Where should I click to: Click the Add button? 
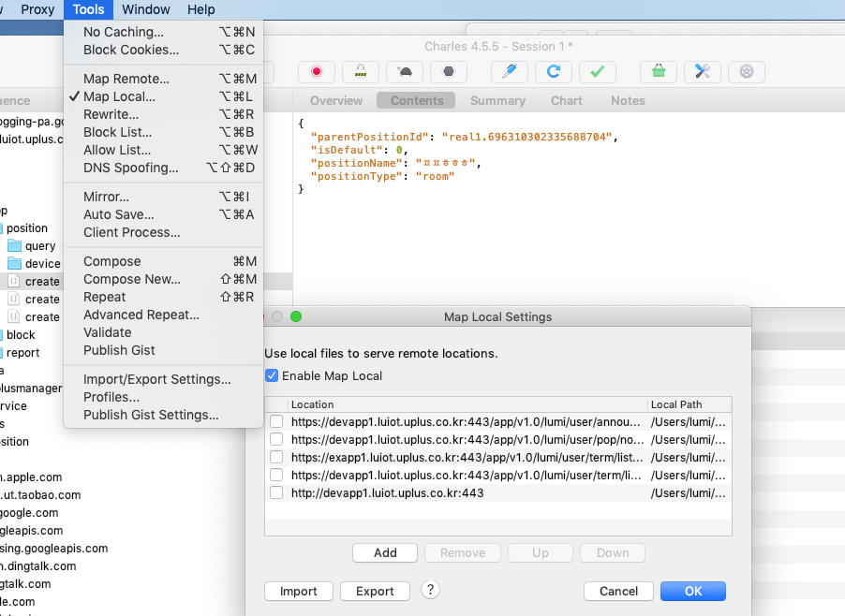[385, 552]
